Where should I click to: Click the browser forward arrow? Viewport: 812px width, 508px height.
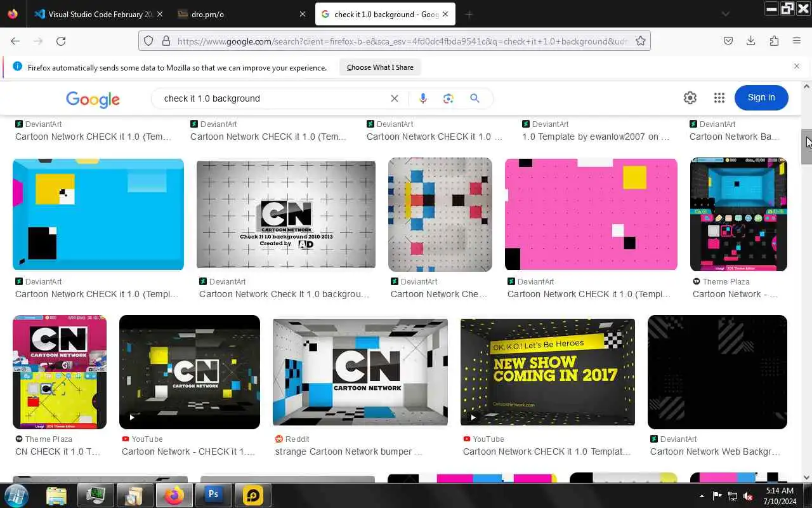pyautogui.click(x=38, y=41)
